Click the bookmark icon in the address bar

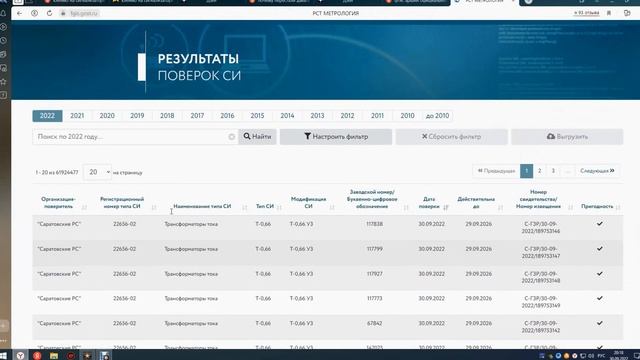pyautogui.click(x=609, y=13)
